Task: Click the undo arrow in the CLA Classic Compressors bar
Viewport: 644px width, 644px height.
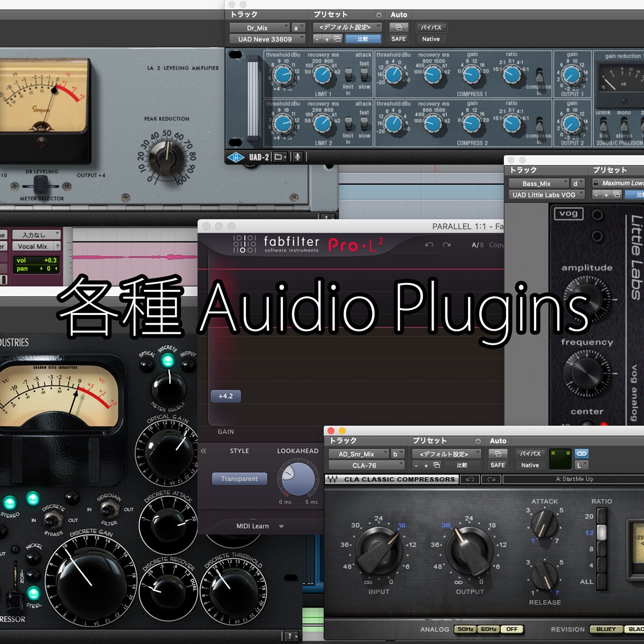Action: [x=470, y=479]
